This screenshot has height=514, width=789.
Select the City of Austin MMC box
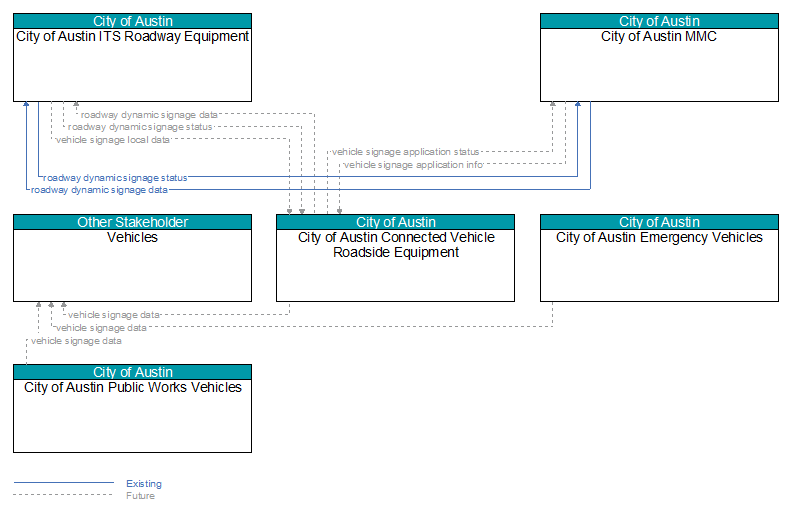click(659, 57)
